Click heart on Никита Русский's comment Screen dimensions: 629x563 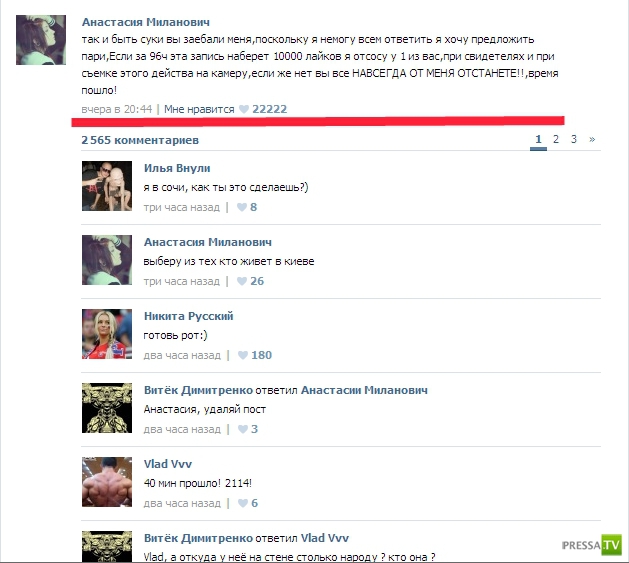point(243,355)
